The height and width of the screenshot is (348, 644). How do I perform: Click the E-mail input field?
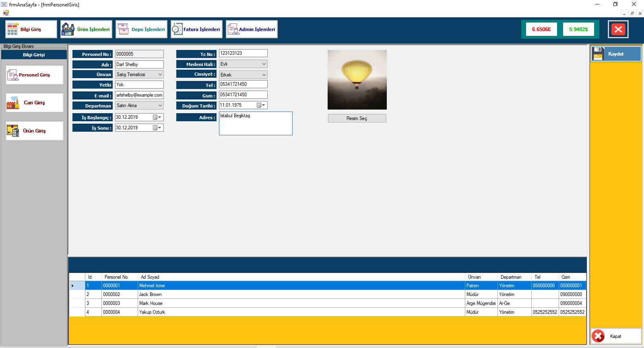point(139,95)
